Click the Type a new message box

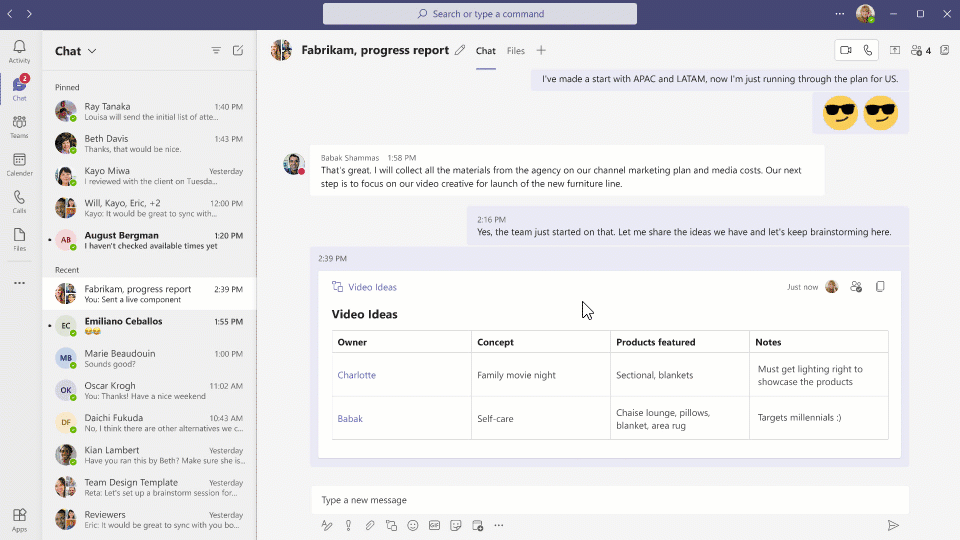[600, 500]
